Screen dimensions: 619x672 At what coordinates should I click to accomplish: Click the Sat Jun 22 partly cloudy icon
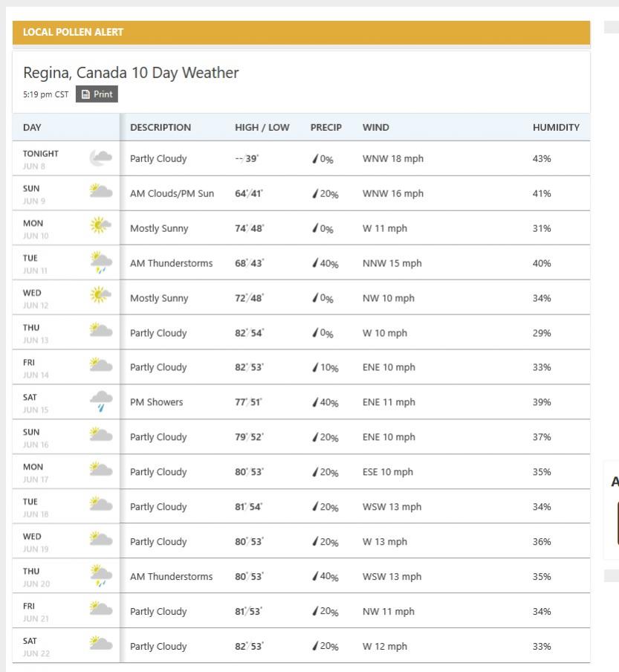pyautogui.click(x=100, y=646)
